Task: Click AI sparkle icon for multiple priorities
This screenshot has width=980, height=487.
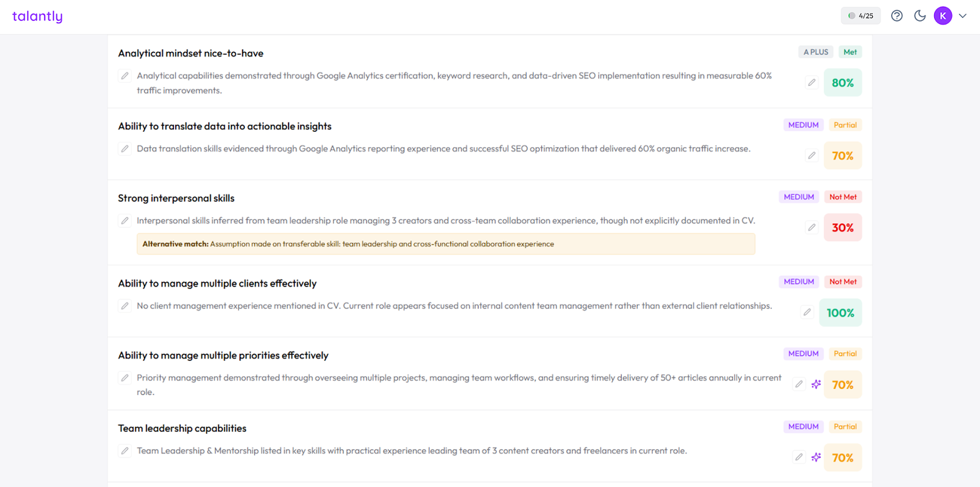Action: click(816, 385)
